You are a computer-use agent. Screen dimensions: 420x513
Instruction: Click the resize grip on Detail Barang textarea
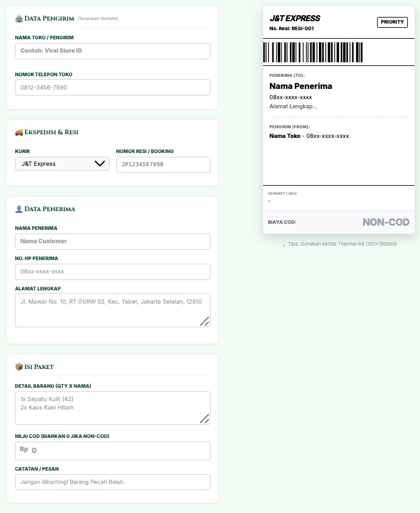206,417
